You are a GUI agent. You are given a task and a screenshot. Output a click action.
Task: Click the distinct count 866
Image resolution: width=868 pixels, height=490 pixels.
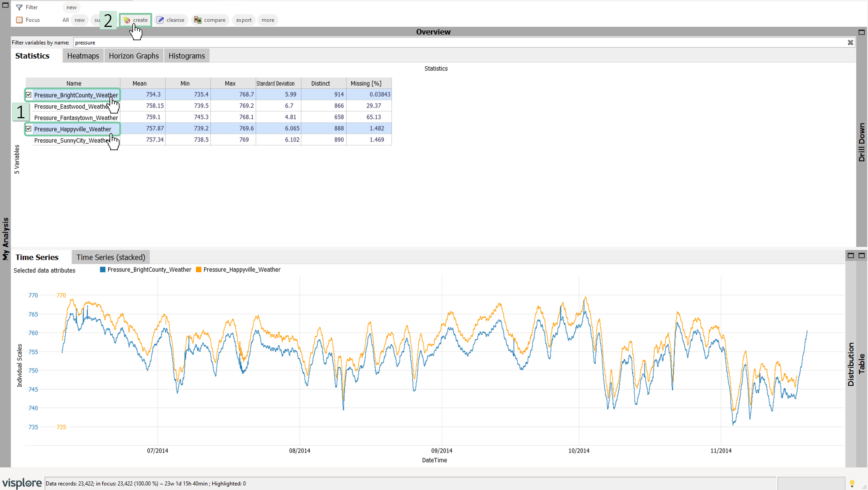pyautogui.click(x=339, y=105)
